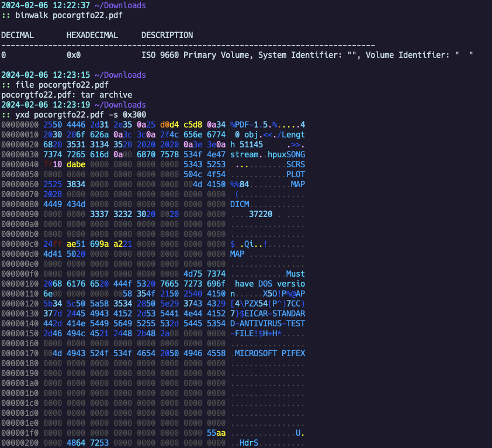
Task: Click the offset '00000100' in hex dump
Action: (20, 284)
